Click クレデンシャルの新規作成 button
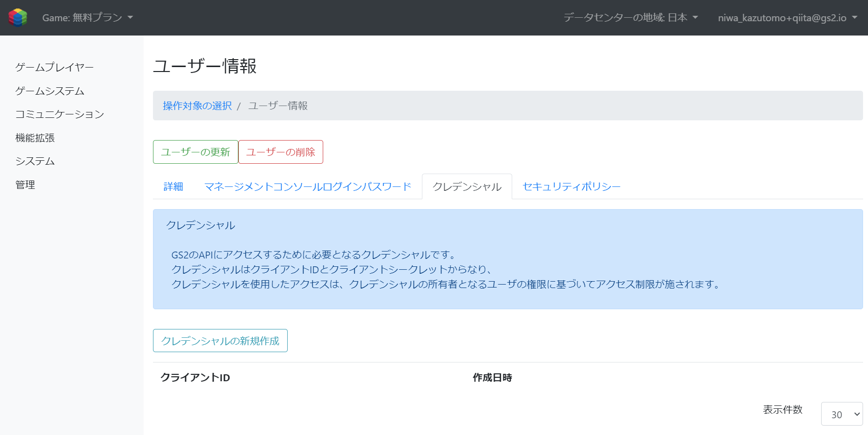The height and width of the screenshot is (435, 868). click(220, 341)
